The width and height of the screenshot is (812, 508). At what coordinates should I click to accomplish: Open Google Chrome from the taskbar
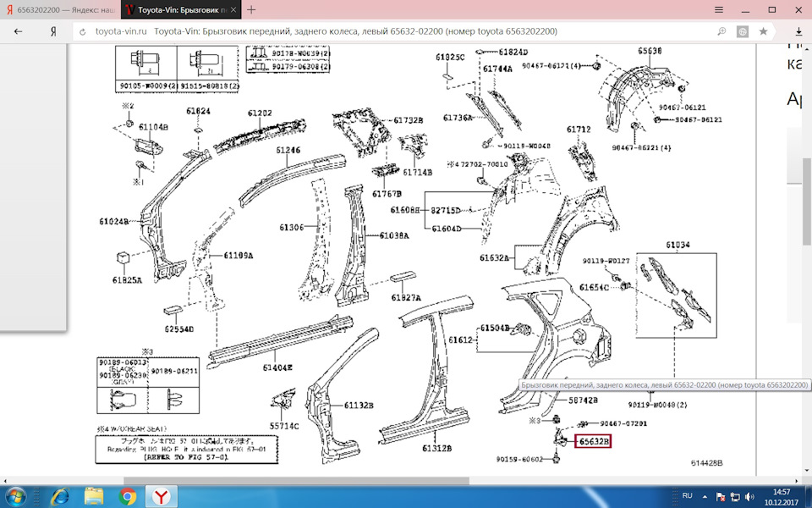127,495
